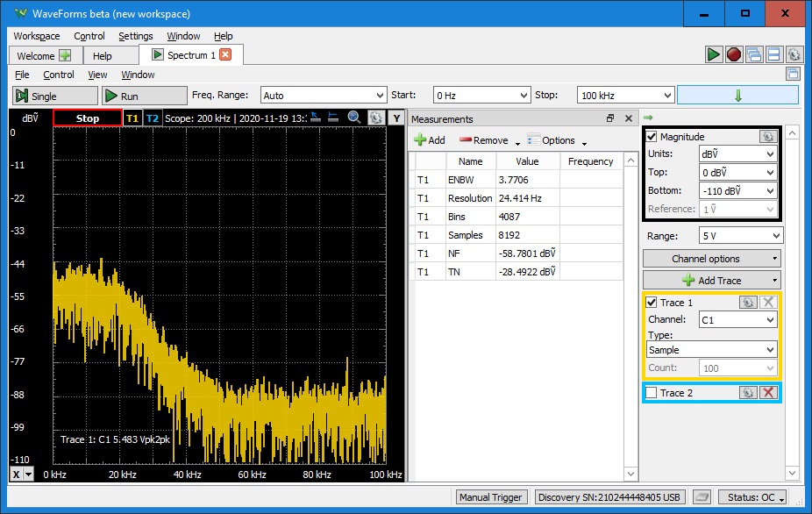
Task: Open the Units dBV dropdown
Action: [x=737, y=153]
